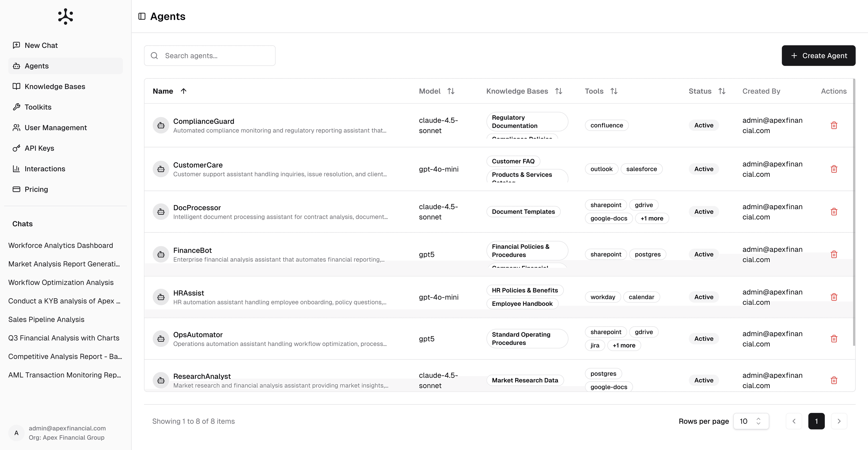Click the ComplianceGuard agent name

click(203, 121)
